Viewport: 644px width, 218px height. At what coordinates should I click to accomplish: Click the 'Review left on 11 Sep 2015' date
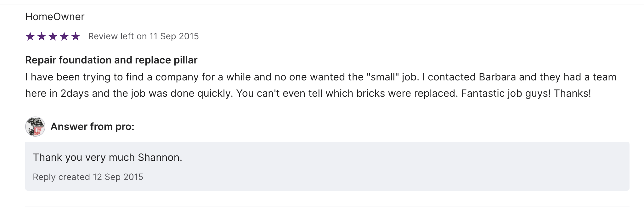click(x=143, y=36)
